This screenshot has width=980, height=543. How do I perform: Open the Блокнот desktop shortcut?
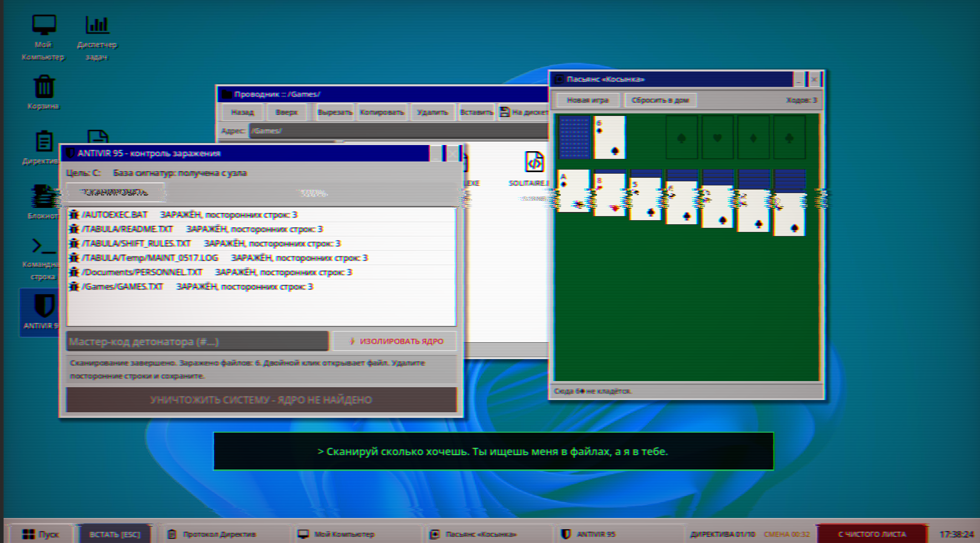coord(43,202)
